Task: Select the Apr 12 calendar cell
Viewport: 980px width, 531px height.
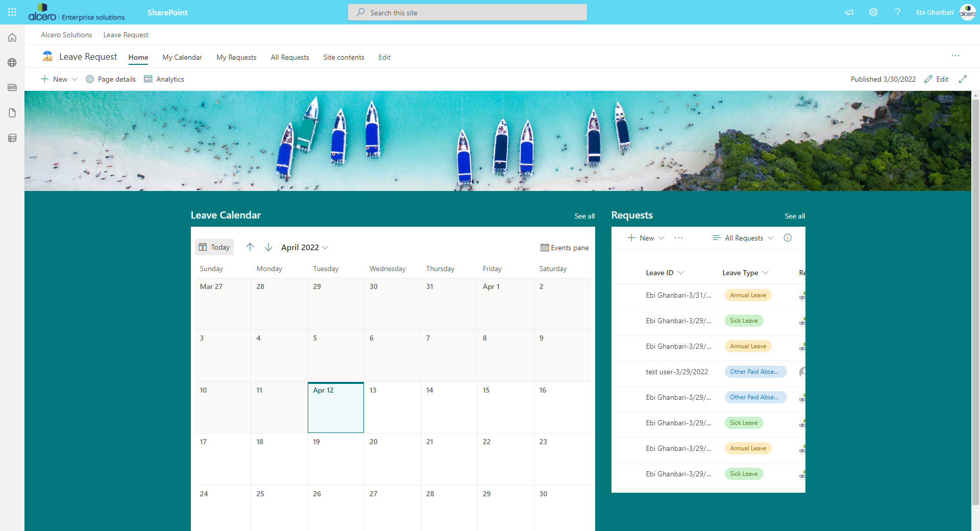Action: [x=336, y=408]
